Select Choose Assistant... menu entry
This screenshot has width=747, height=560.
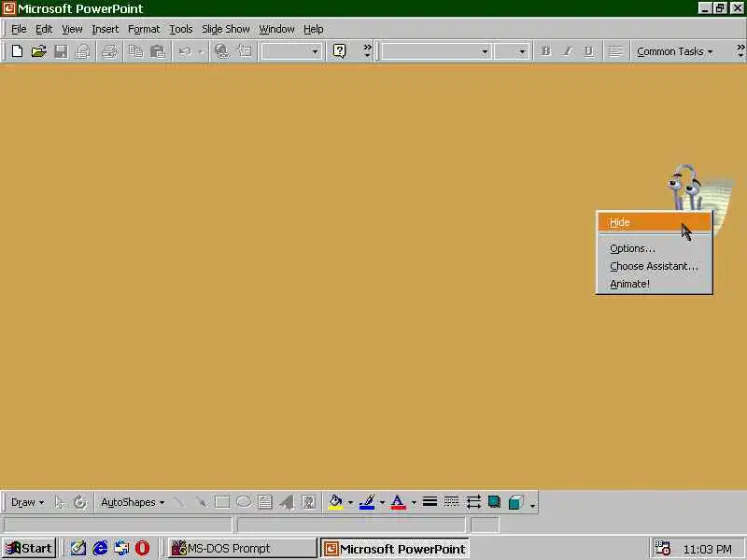pyautogui.click(x=655, y=266)
